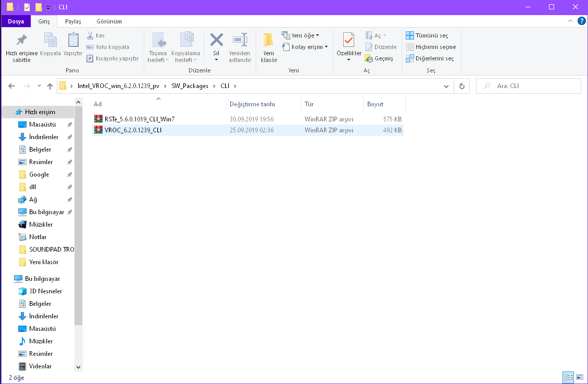Open the Kolay erişim dropdown
Image resolution: width=588 pixels, height=384 pixels.
coord(305,47)
